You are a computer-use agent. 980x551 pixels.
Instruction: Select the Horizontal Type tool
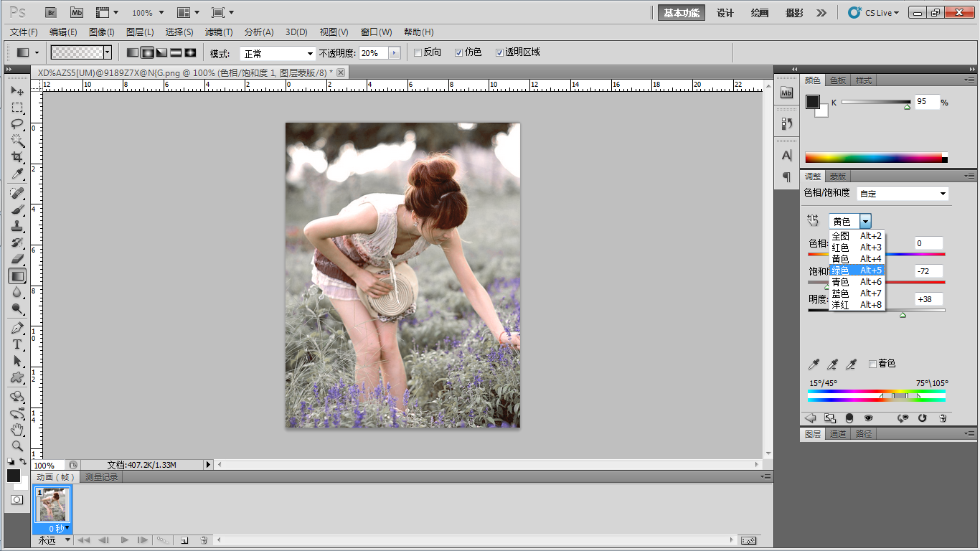pos(17,344)
